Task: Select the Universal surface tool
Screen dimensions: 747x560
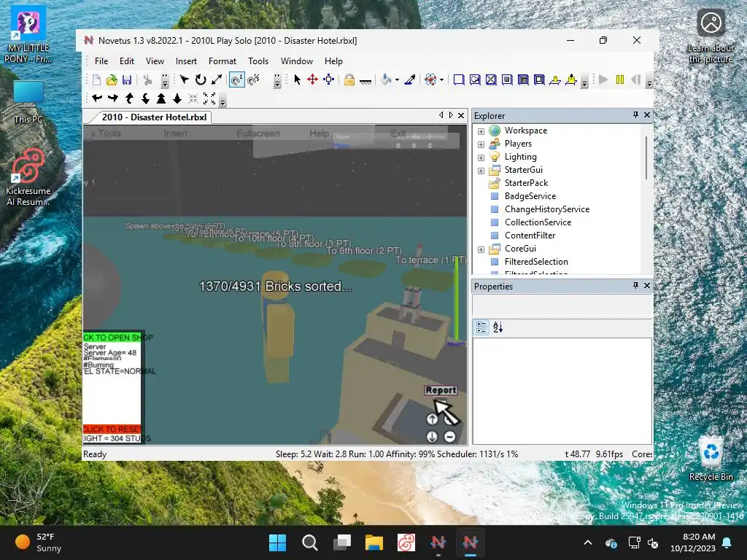Action: pos(539,79)
